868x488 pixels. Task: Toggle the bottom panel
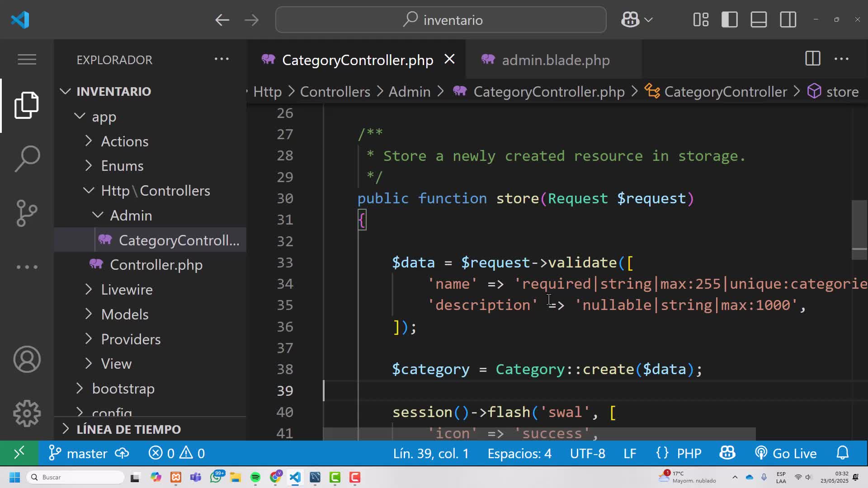759,19
